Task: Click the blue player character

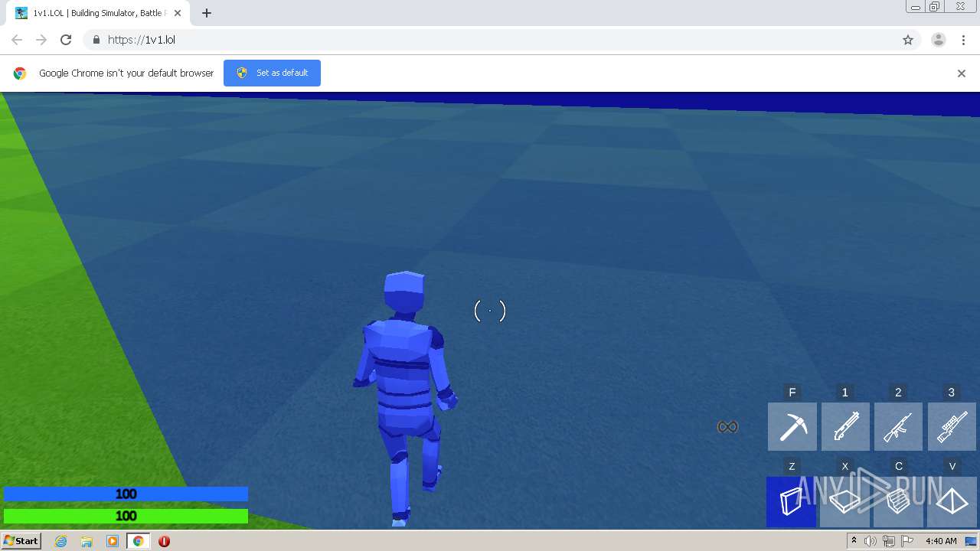Action: (404, 398)
